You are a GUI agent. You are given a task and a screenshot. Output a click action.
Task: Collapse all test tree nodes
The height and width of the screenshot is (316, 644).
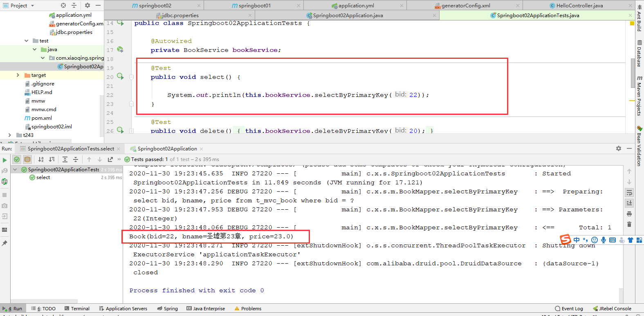76,159
